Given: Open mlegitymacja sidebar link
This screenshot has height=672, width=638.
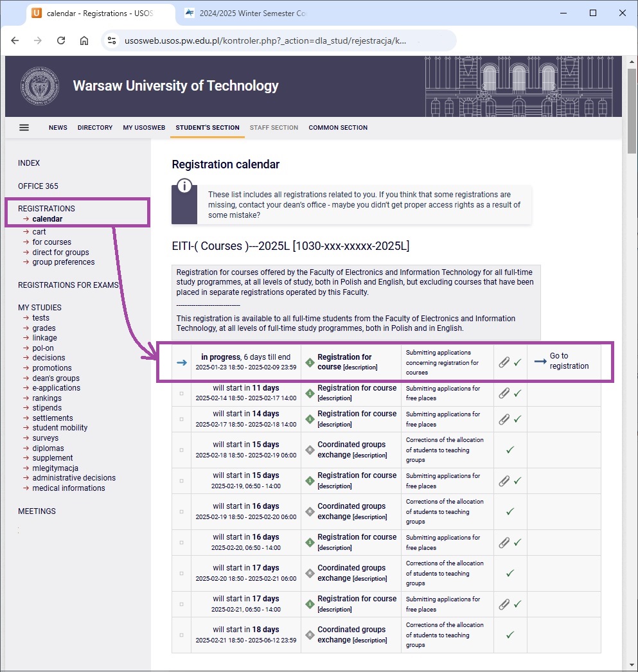Looking at the screenshot, I should [x=55, y=468].
